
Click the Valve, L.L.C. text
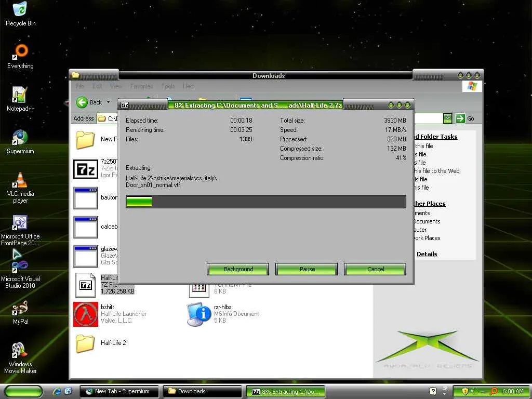(x=116, y=321)
